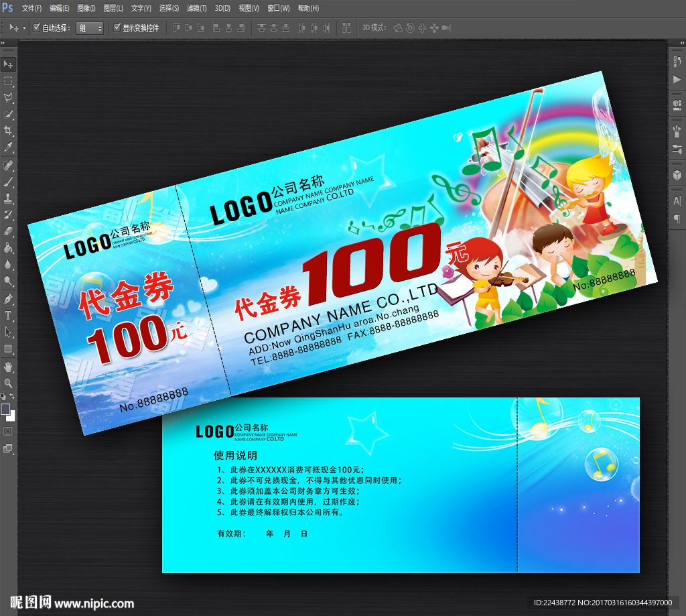The height and width of the screenshot is (616, 686).
Task: Select the Blur tool
Action: tap(8, 265)
